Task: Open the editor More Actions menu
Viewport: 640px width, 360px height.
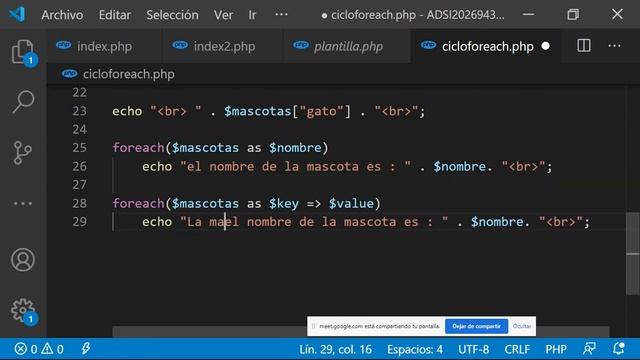Action: 614,46
